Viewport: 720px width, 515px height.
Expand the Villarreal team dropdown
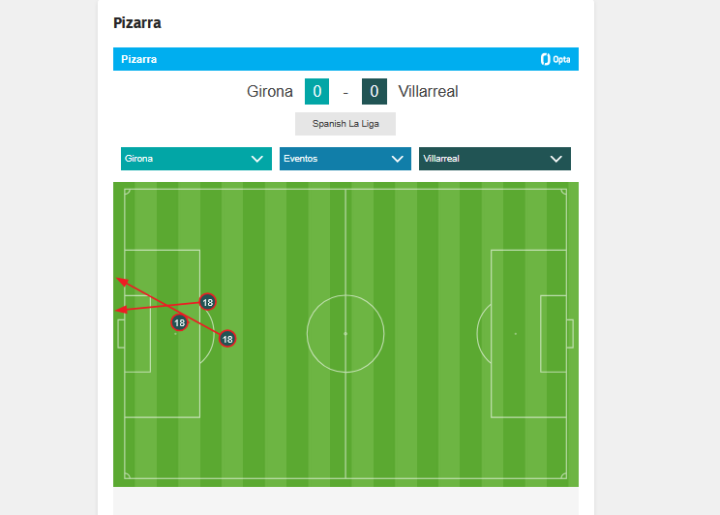(x=495, y=159)
